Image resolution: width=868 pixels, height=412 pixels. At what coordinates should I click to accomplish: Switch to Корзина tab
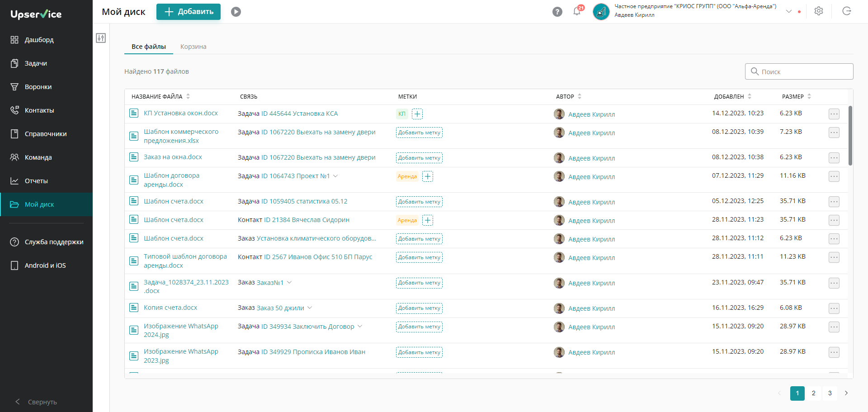[x=193, y=47]
